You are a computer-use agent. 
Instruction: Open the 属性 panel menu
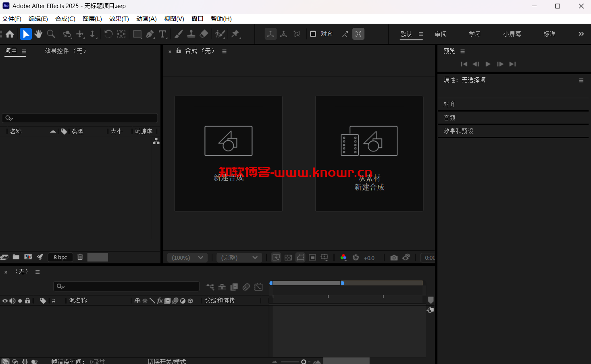click(x=581, y=81)
